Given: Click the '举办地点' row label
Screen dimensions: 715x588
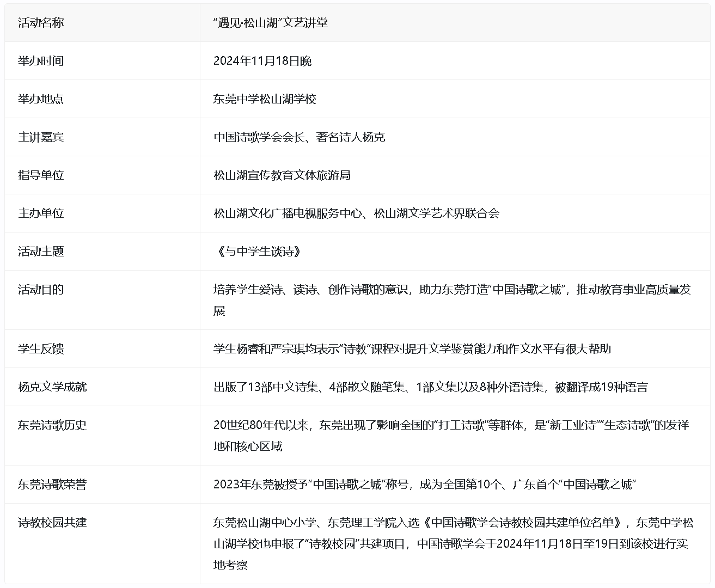Looking at the screenshot, I should point(41,99).
